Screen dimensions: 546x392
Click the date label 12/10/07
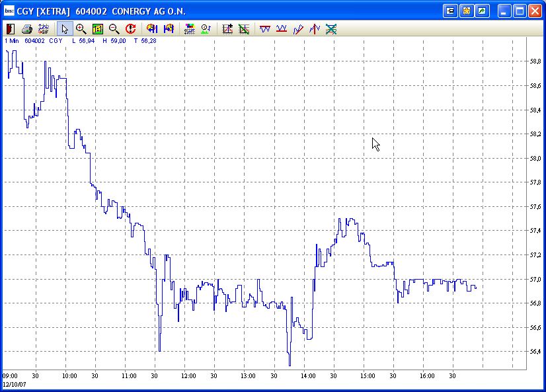click(15, 382)
